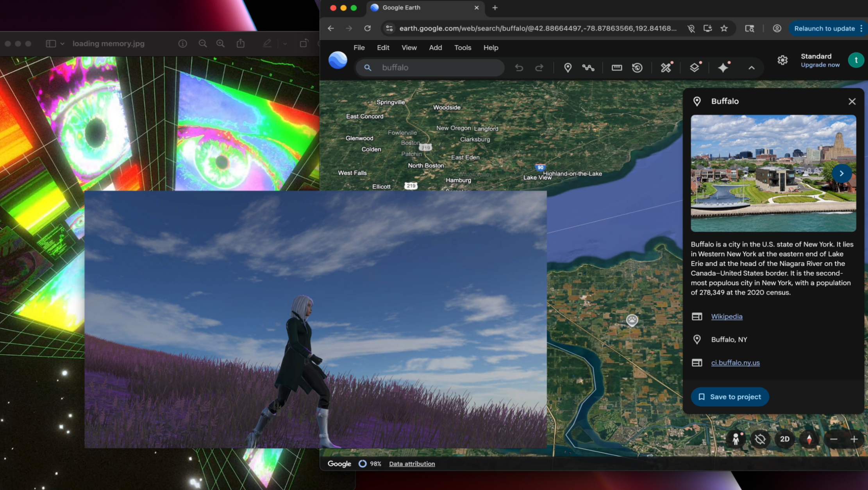This screenshot has width=868, height=490.
Task: Open the File menu
Action: [x=359, y=47]
